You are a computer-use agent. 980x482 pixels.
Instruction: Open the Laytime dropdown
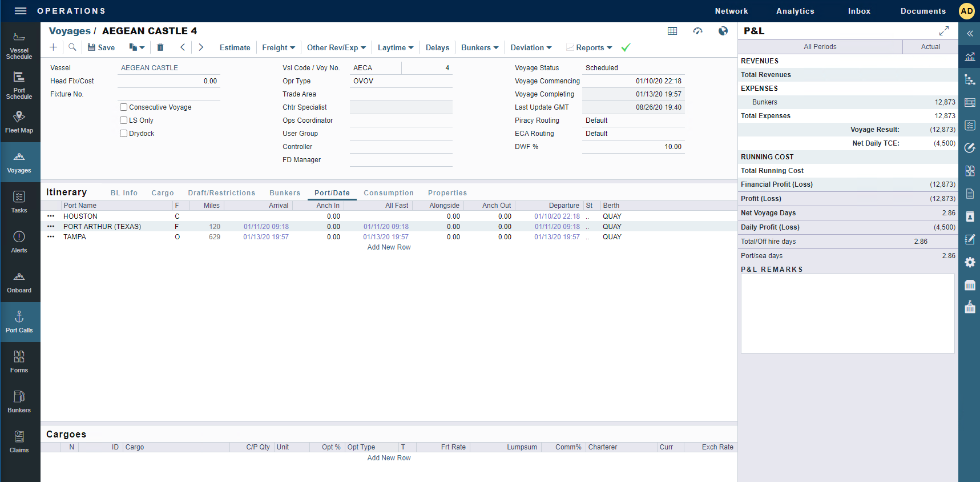coord(396,48)
